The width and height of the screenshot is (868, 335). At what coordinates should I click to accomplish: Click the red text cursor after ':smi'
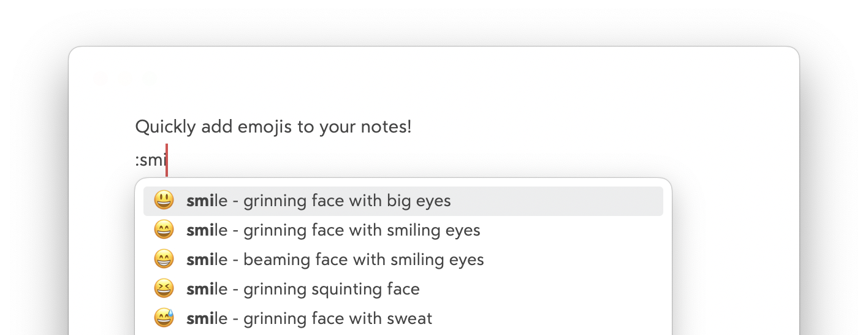click(x=167, y=160)
